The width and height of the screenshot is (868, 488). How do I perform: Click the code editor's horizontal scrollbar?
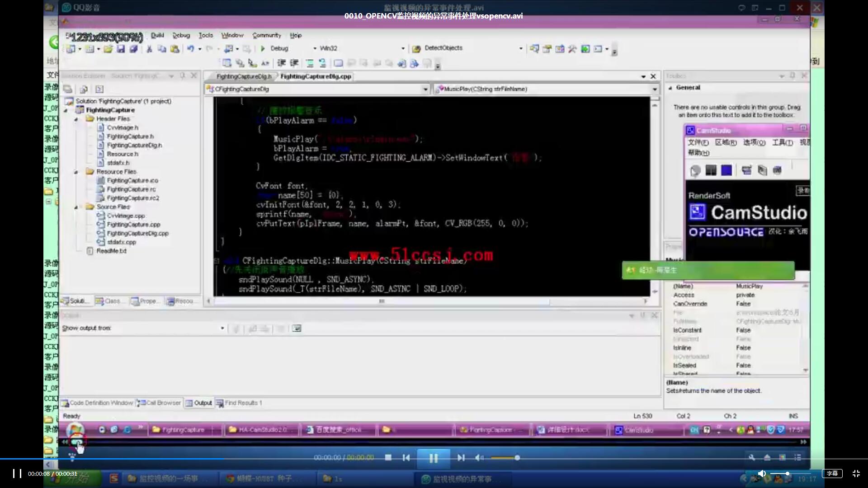tap(382, 301)
